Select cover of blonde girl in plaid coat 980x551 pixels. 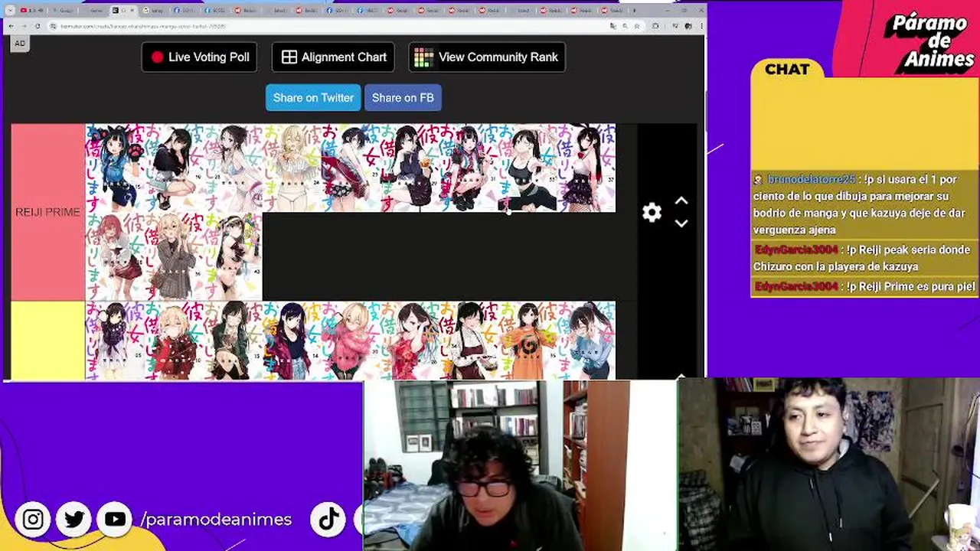[174, 256]
